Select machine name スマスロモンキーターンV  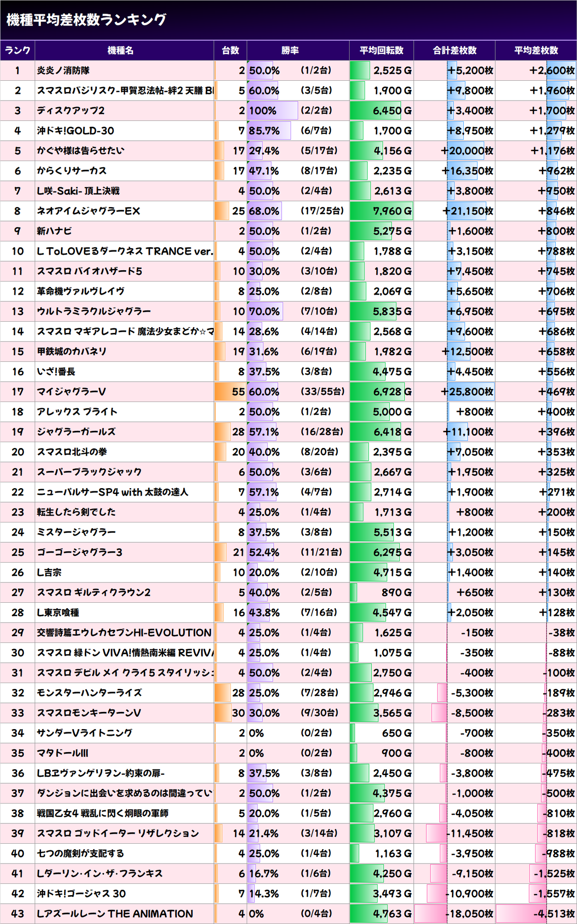[x=89, y=713]
